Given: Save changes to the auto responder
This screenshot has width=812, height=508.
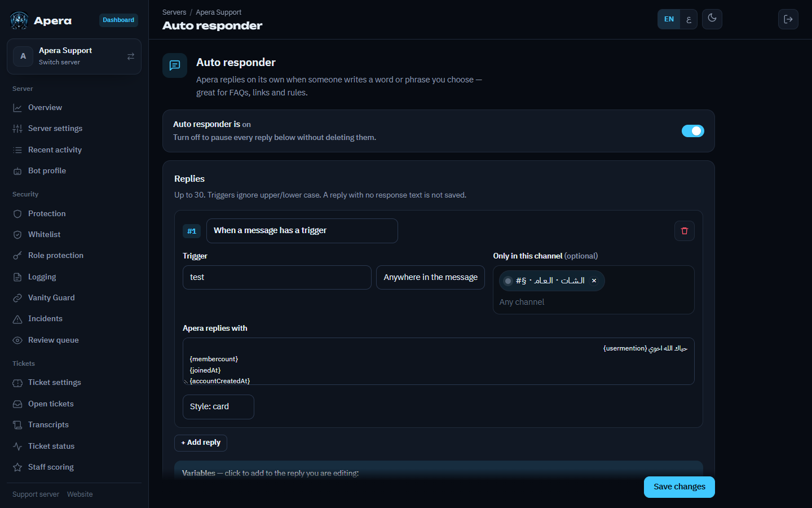Looking at the screenshot, I should click(679, 487).
